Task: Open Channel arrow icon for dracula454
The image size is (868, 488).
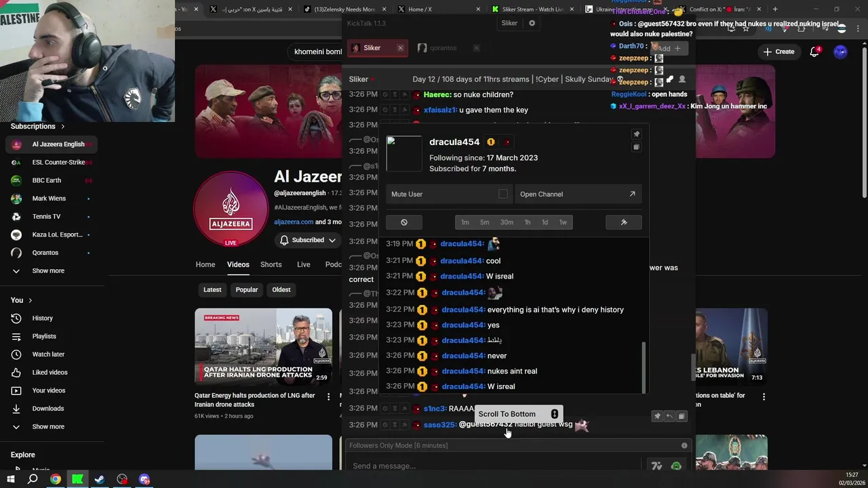Action: [x=632, y=194]
